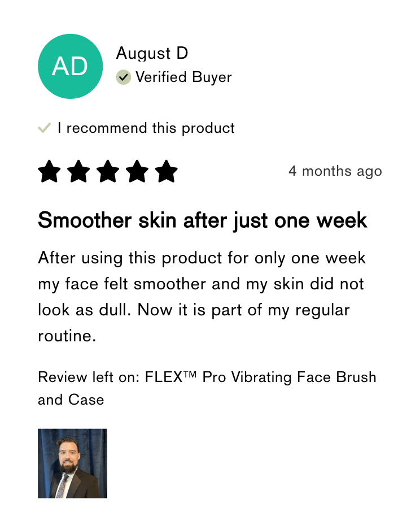Click the Verified Buyer checkmark badge
420x512 pixels.
coord(123,77)
